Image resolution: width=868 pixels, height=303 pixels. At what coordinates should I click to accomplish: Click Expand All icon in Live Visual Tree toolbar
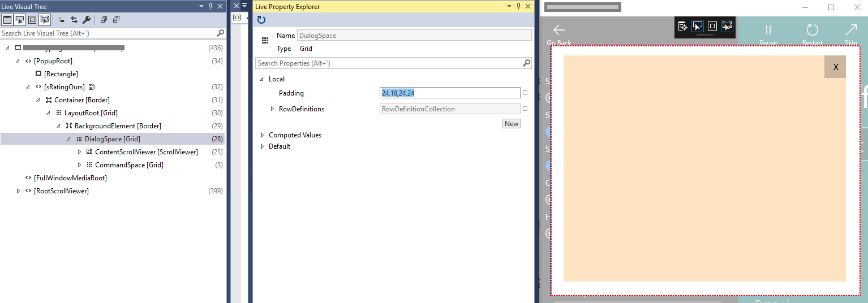point(104,20)
